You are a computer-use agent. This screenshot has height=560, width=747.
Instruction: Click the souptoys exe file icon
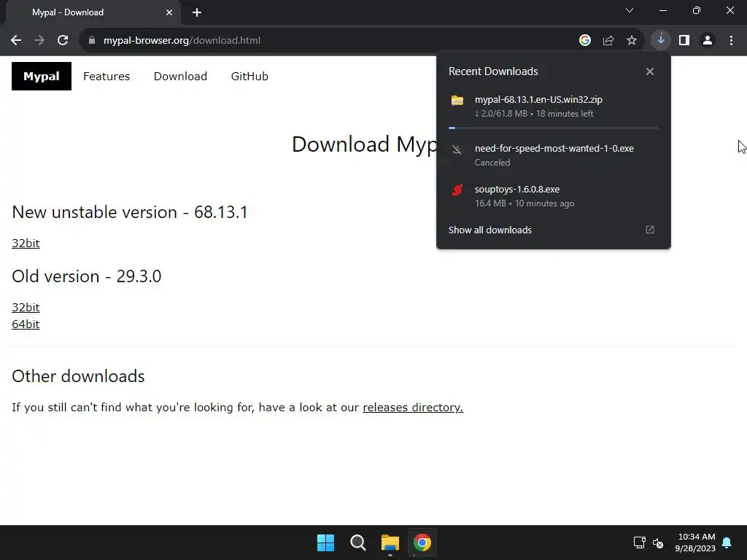click(457, 190)
